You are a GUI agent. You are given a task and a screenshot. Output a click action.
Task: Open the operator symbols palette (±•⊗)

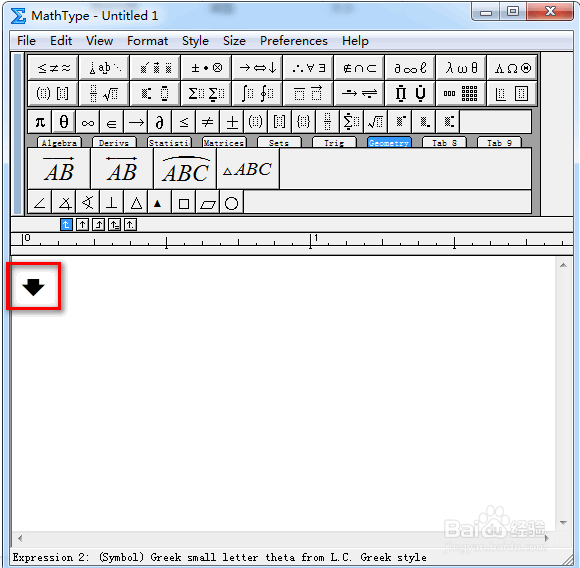(x=206, y=68)
